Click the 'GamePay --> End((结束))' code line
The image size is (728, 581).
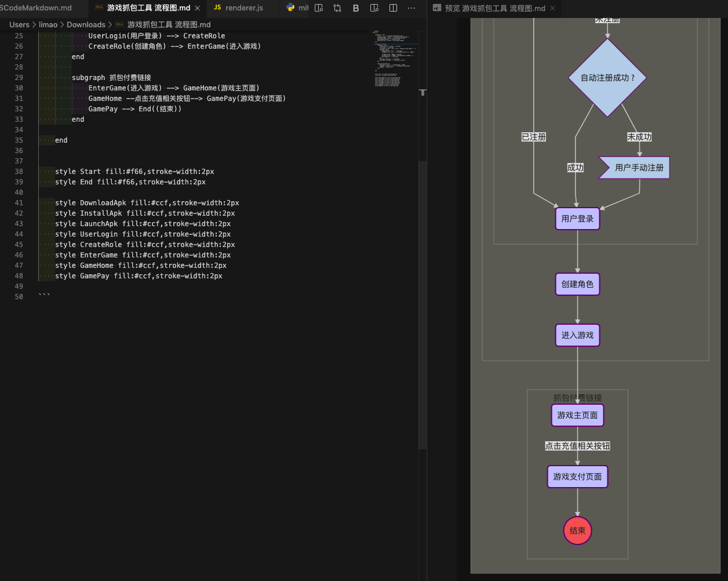[135, 109]
